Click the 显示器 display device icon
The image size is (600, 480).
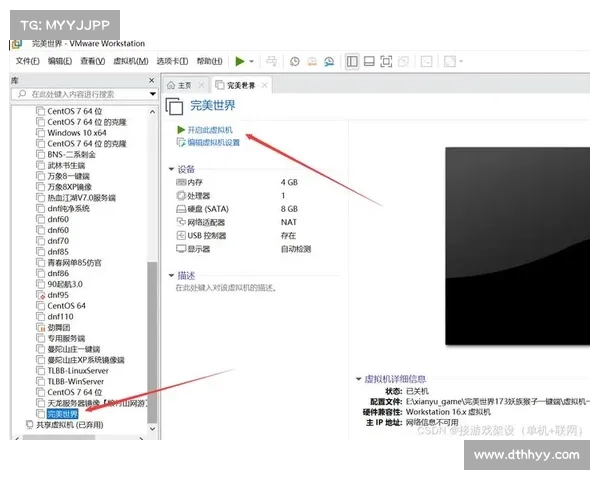[181, 249]
